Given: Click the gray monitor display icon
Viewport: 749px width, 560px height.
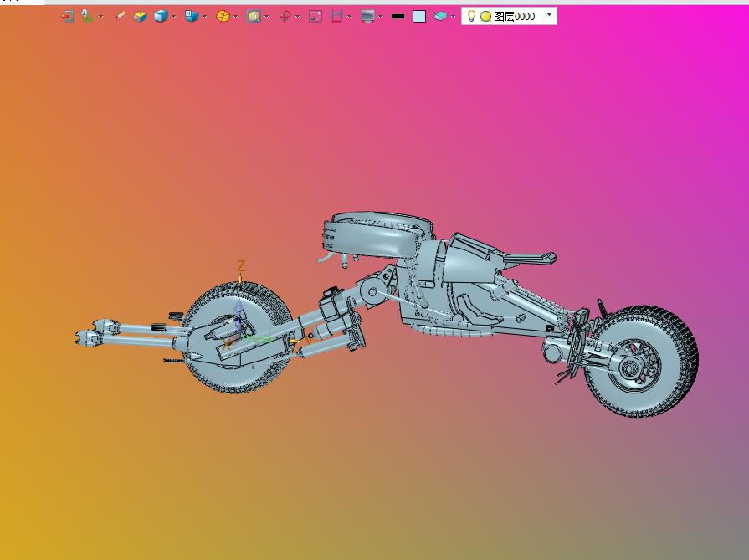Looking at the screenshot, I should tap(367, 16).
